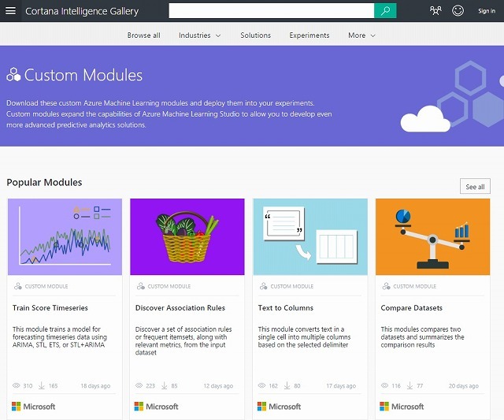Screen dimensions: 504x420
Task: Click the Sign in link
Action: pos(487,11)
